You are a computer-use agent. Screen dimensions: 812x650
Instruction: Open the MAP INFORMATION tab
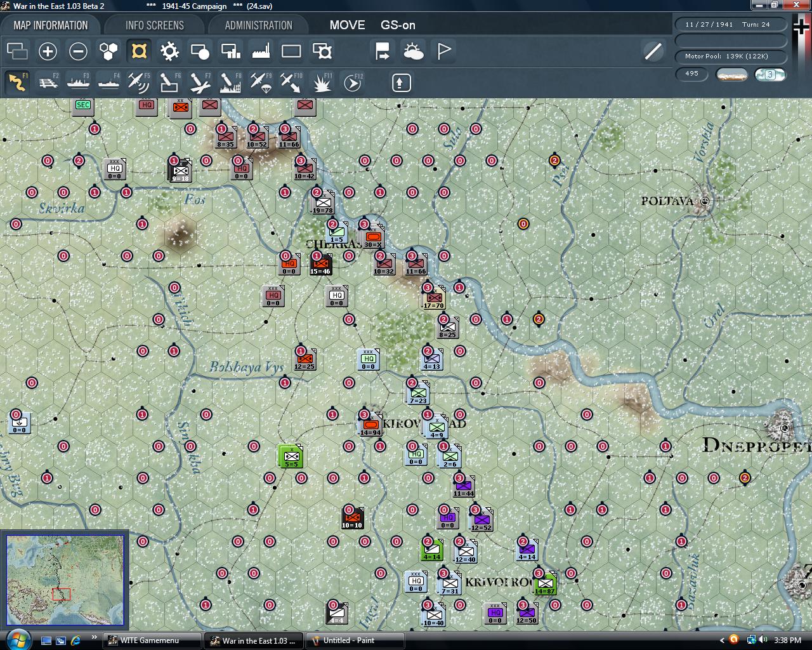pos(51,25)
